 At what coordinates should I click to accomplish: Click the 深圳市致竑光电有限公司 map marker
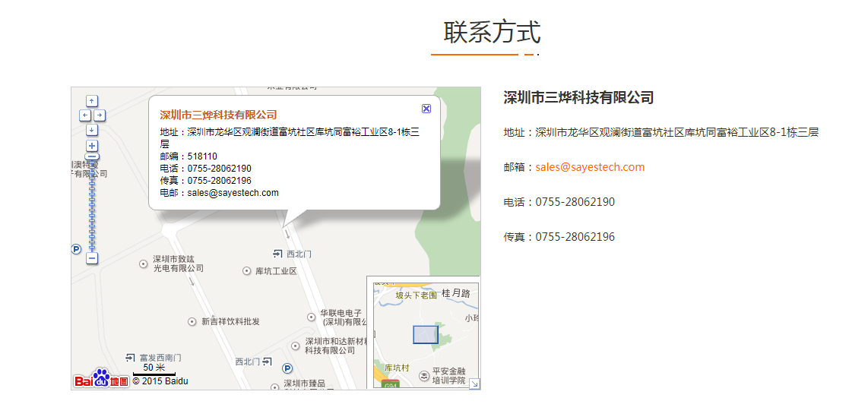(144, 264)
